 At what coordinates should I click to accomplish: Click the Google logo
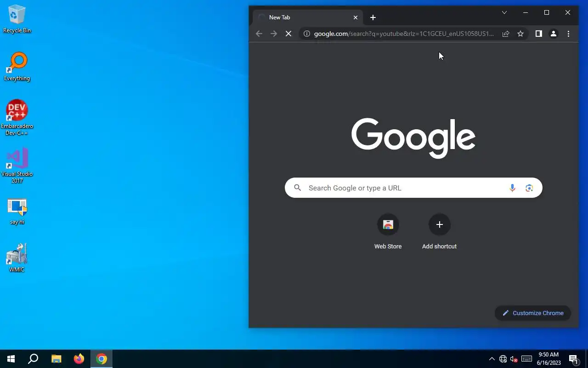tap(413, 138)
